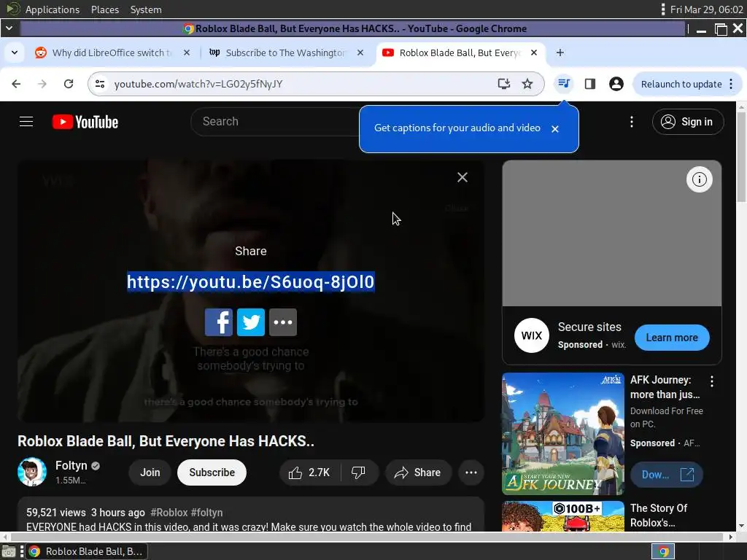Viewport: 747px width, 560px height.
Task: Go forward in Chrome history
Action: (42, 84)
